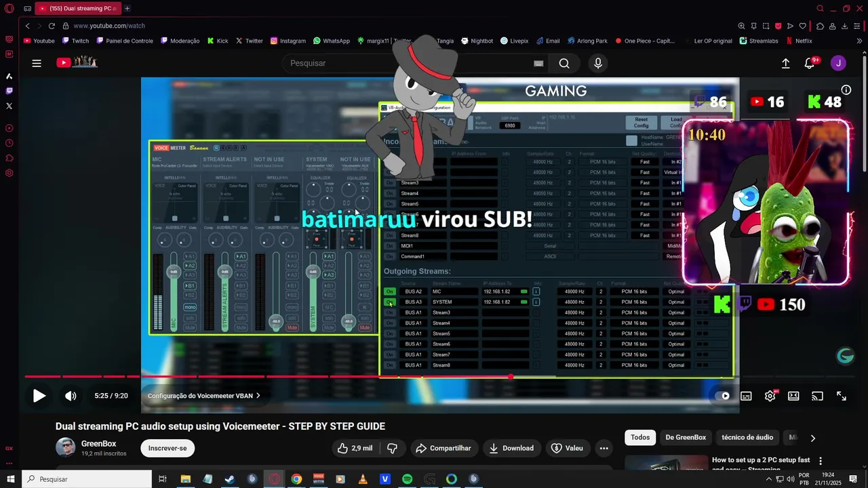868x488 pixels.
Task: Show hidden bookmarks via the double chevron
Action: coord(859,41)
